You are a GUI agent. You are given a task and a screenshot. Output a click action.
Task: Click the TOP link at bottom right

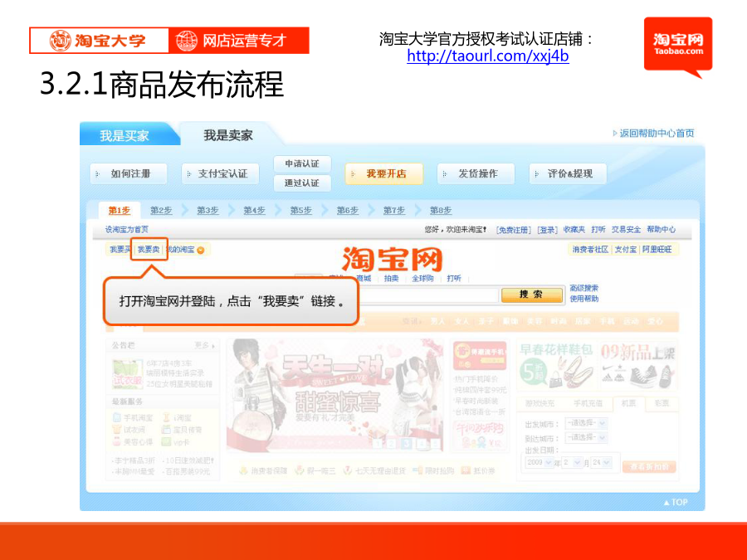[x=676, y=503]
